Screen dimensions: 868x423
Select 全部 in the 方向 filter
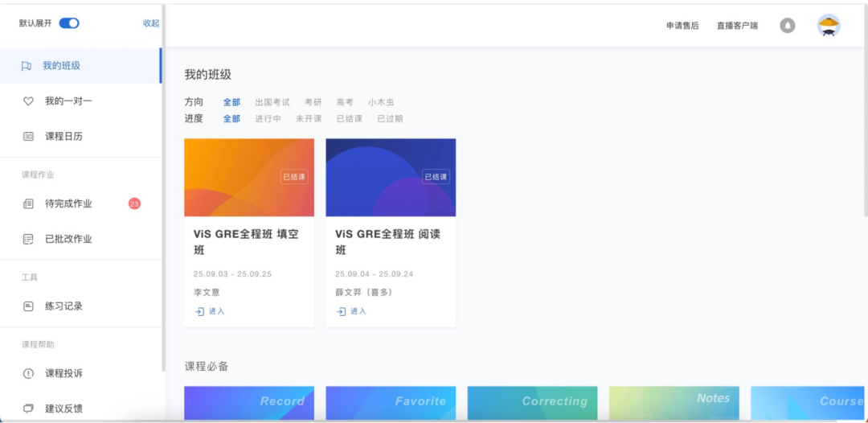[x=232, y=102]
